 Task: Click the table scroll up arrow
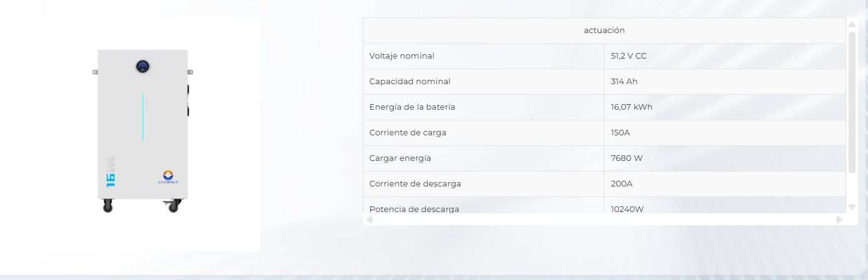[852, 24]
